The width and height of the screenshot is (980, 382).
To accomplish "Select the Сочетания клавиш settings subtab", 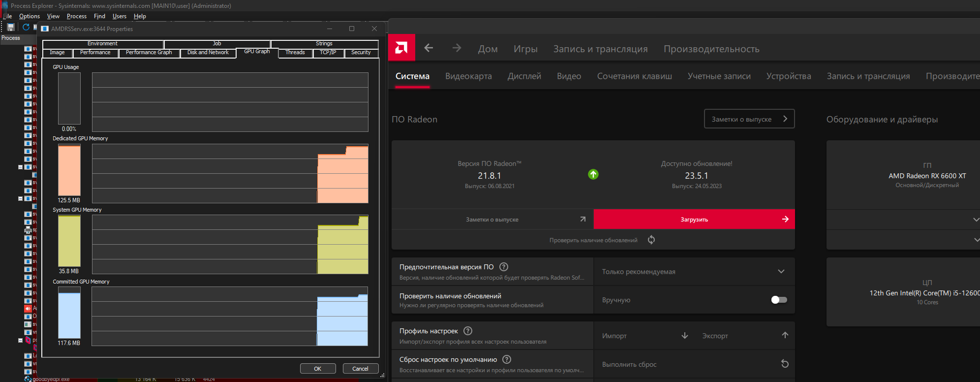I will (x=635, y=76).
